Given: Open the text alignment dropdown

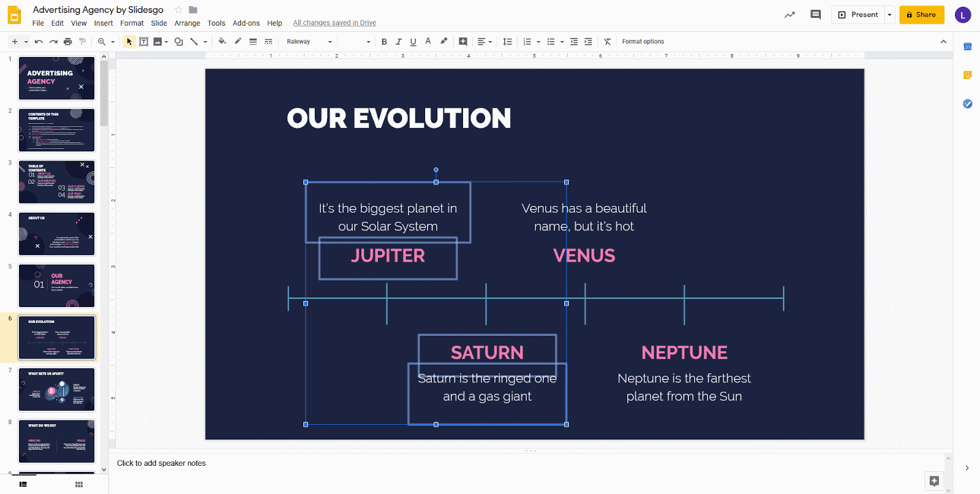Looking at the screenshot, I should pos(484,42).
